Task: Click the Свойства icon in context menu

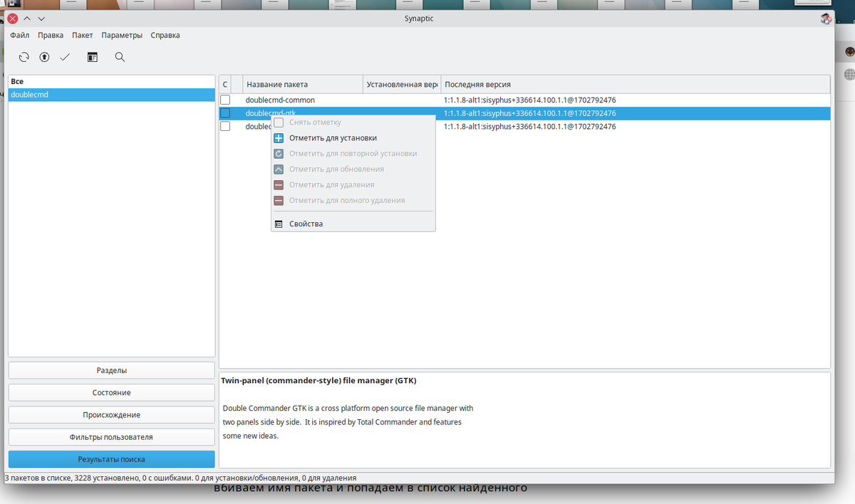Action: [x=279, y=224]
